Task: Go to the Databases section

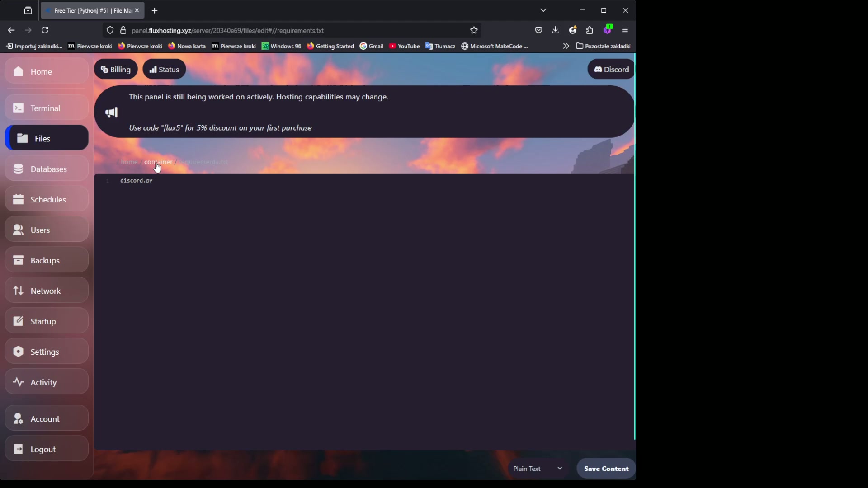Action: click(47, 169)
